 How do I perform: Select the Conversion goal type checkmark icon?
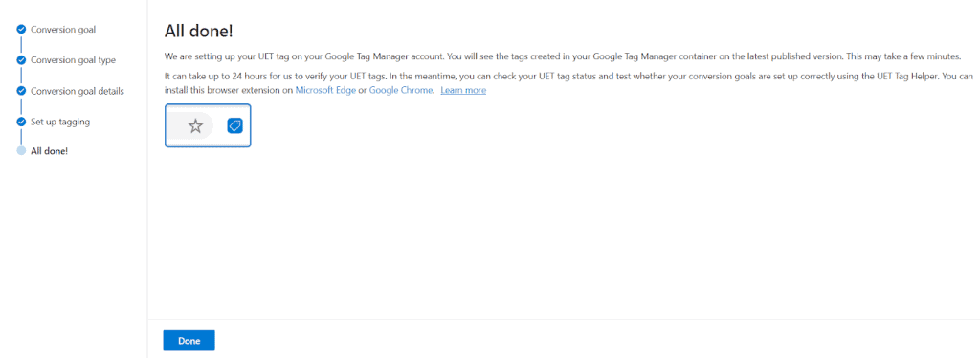click(21, 60)
